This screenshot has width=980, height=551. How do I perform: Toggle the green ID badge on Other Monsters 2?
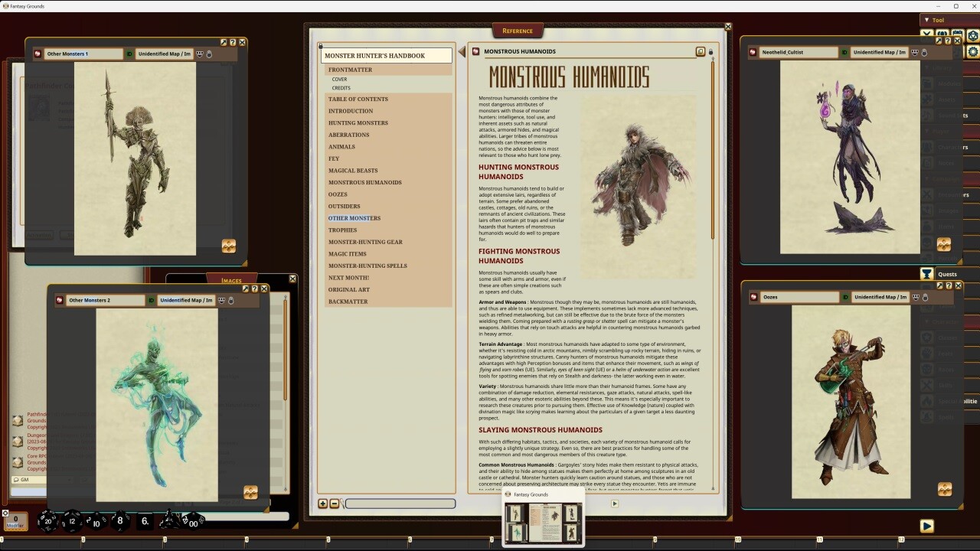(x=151, y=300)
